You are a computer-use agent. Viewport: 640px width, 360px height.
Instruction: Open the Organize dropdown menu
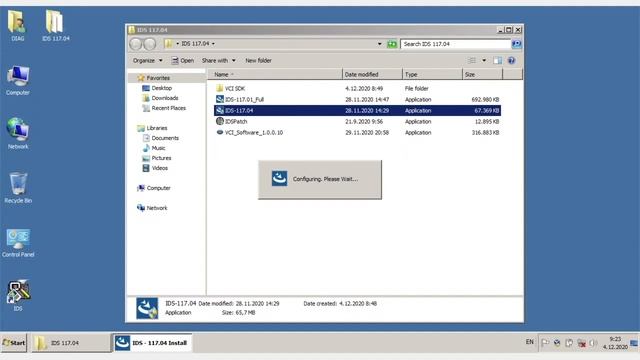click(147, 60)
